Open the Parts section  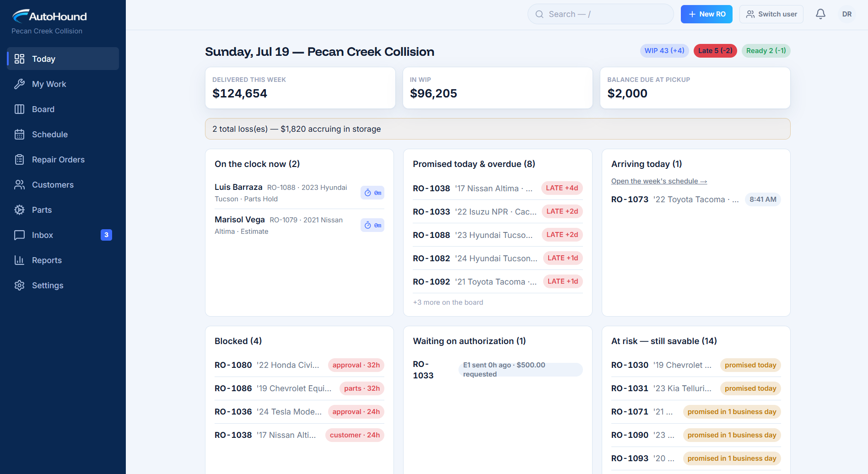[63, 210]
